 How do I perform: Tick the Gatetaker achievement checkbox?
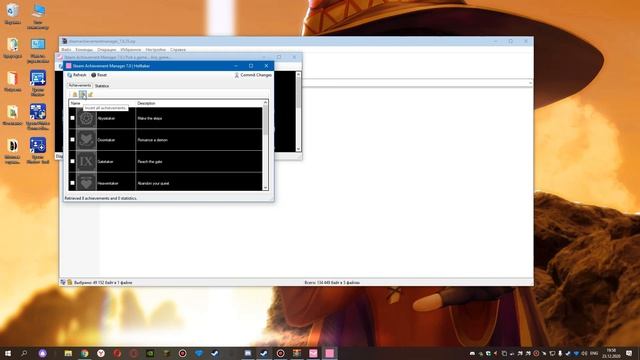pos(73,161)
